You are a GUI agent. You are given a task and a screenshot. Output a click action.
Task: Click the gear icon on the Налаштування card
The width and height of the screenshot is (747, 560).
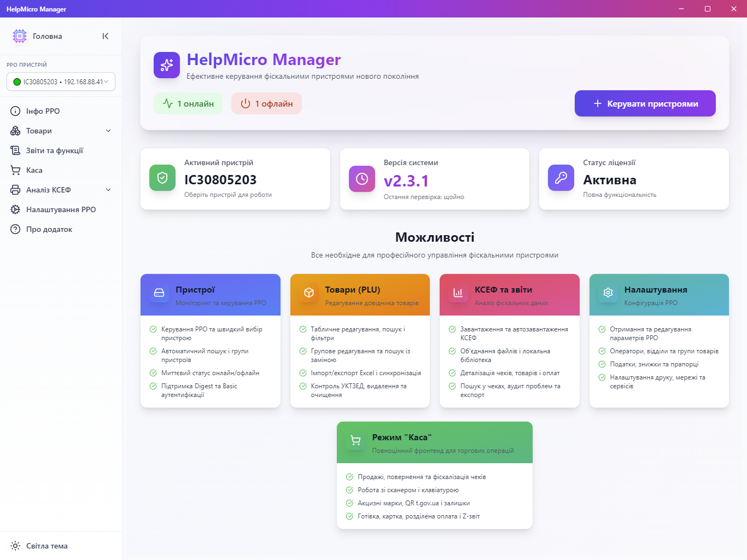click(x=608, y=293)
